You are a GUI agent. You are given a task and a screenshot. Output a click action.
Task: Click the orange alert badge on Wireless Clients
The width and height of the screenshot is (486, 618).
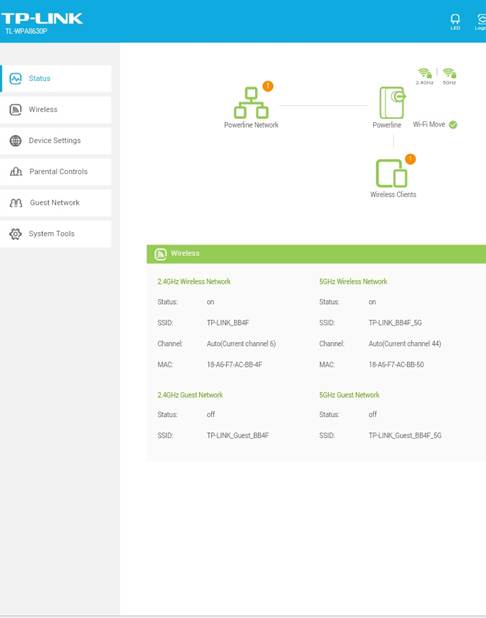(410, 159)
